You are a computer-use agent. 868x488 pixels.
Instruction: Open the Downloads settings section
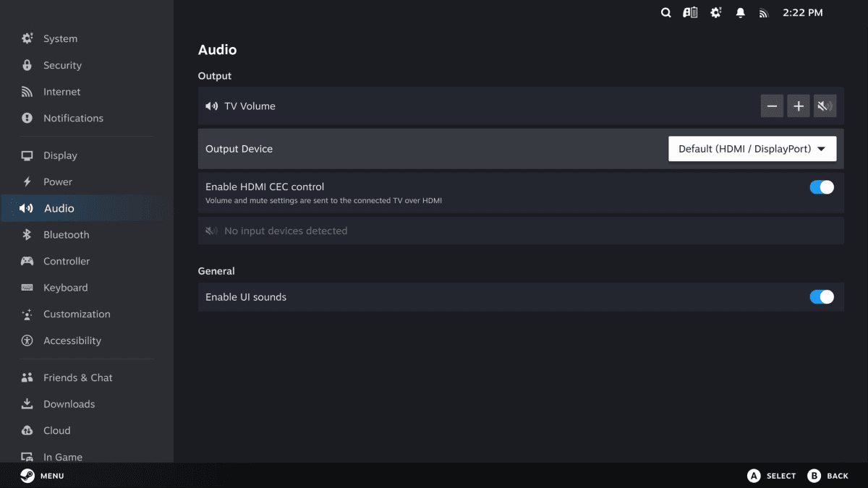[x=87, y=404]
